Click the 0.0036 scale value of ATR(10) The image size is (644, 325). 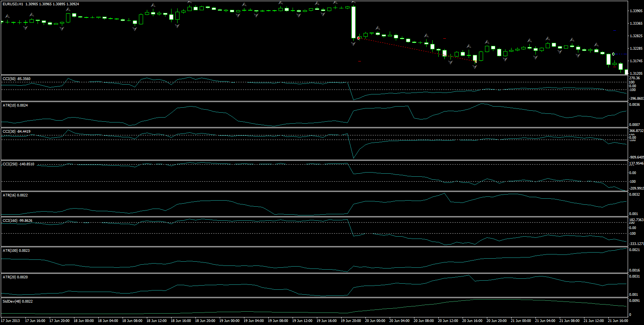coord(635,105)
